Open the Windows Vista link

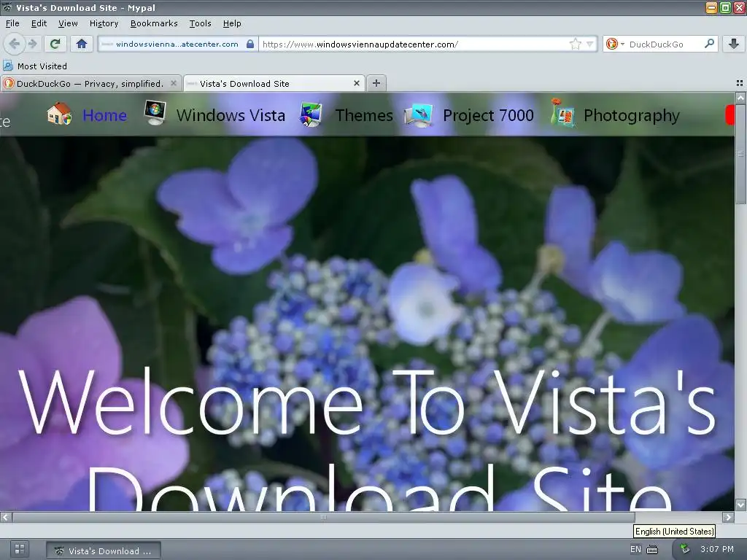pyautogui.click(x=231, y=115)
